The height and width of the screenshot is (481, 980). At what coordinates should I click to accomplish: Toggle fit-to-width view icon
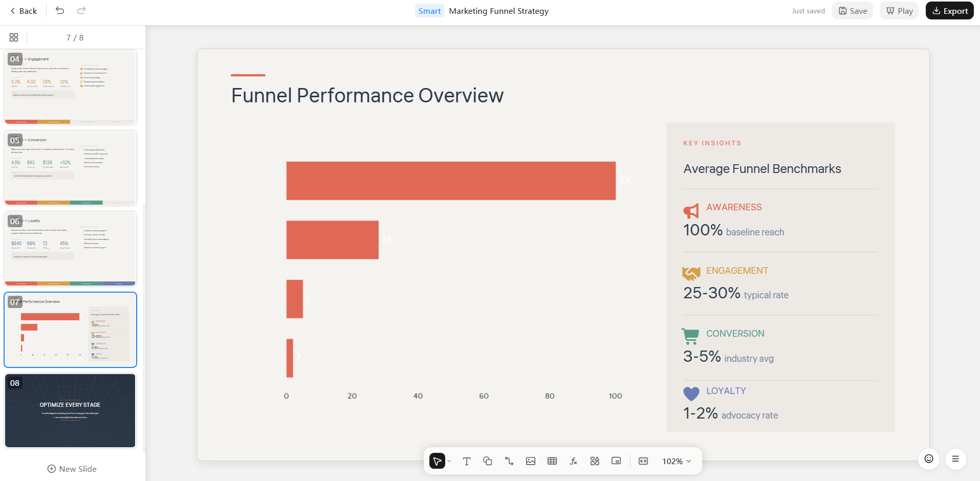click(x=643, y=461)
